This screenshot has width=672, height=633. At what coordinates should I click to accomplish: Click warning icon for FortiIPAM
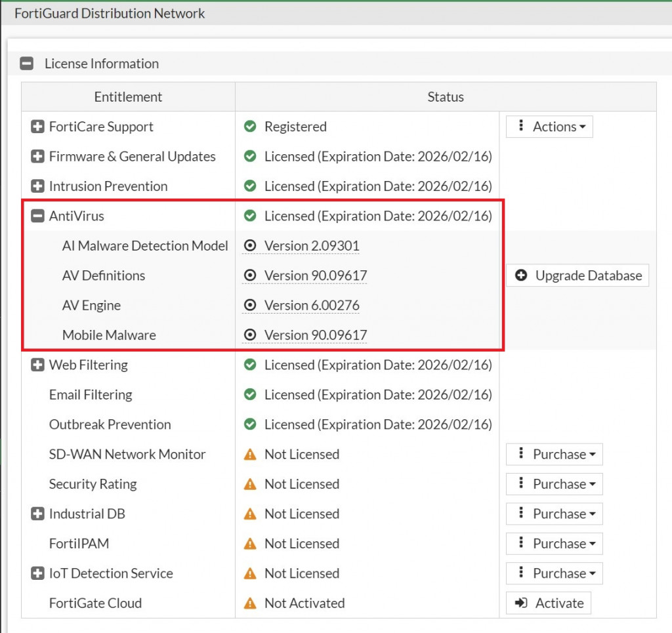pos(250,544)
